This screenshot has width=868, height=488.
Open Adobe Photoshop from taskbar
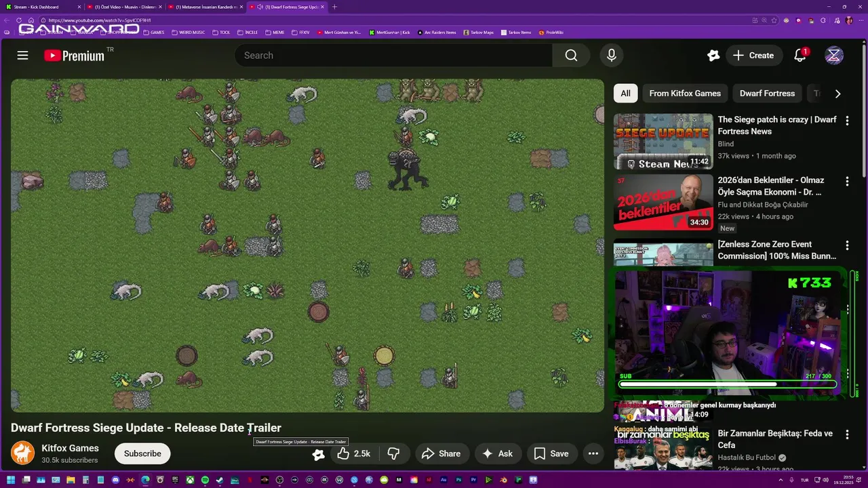coord(458,480)
